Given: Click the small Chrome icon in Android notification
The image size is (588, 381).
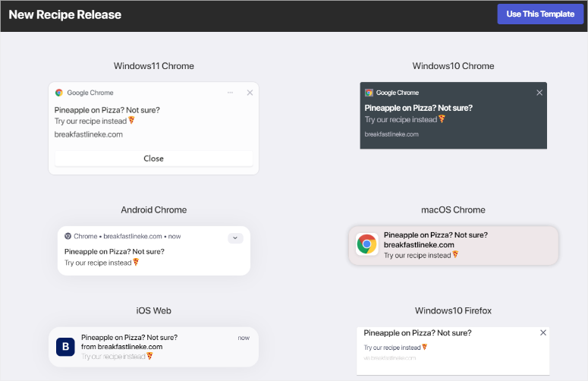Looking at the screenshot, I should tap(68, 236).
